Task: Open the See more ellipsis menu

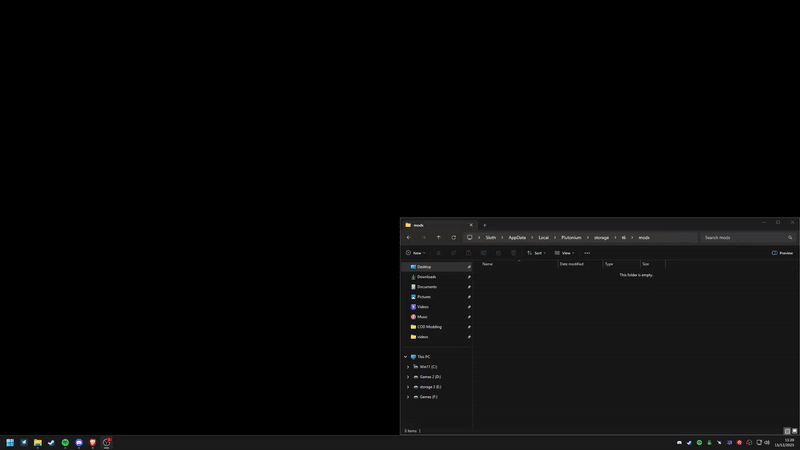Action: [x=587, y=253]
